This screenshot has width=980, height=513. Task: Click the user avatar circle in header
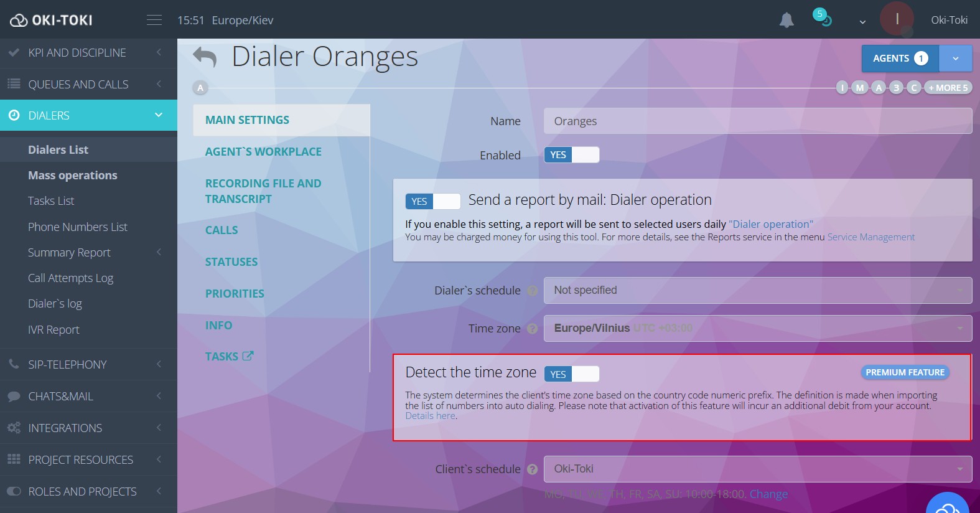pyautogui.click(x=896, y=19)
